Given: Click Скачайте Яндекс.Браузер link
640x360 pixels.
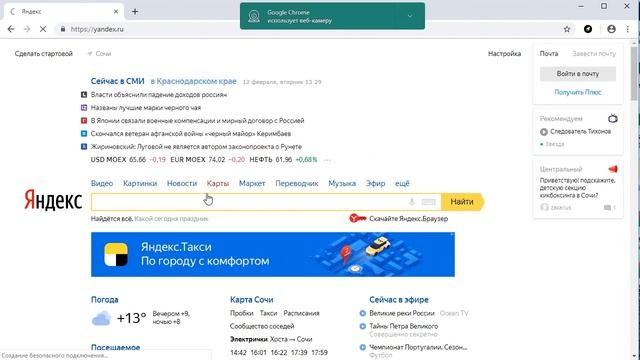Looking at the screenshot, I should (409, 219).
